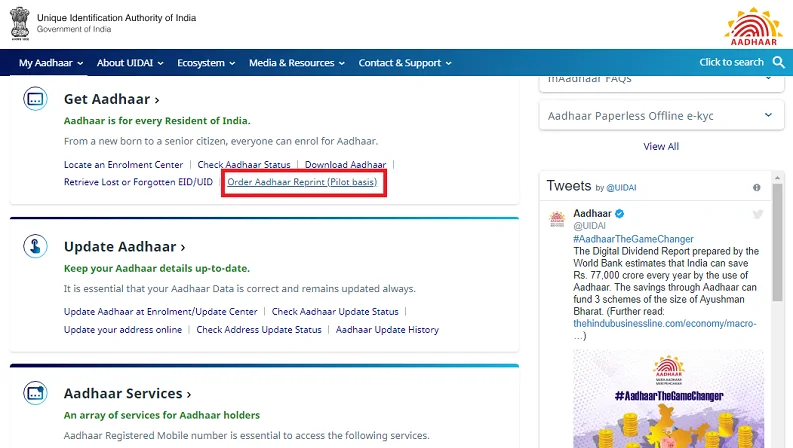Open the About UIDAI menu
Viewport: 793px width, 448px height.
point(130,63)
